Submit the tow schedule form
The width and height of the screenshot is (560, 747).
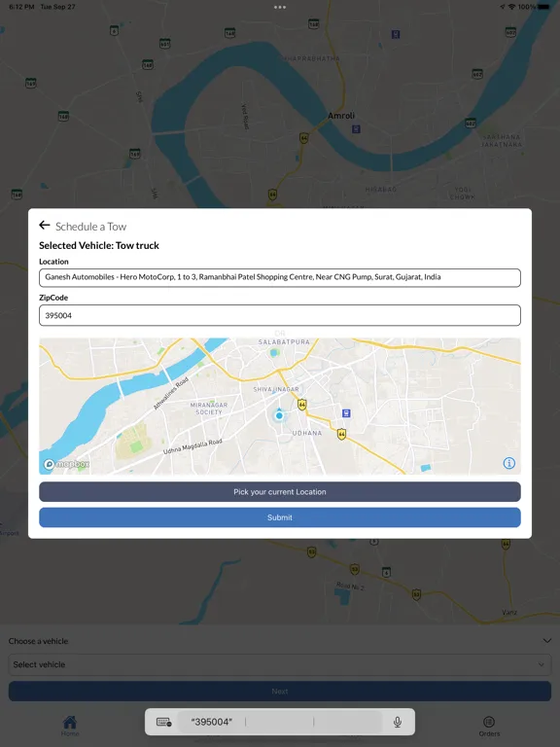click(280, 517)
